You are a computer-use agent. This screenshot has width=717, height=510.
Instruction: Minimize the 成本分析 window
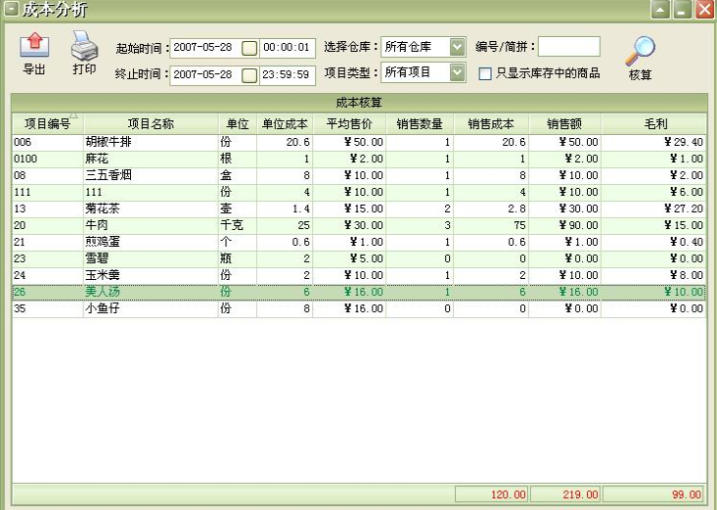click(682, 9)
